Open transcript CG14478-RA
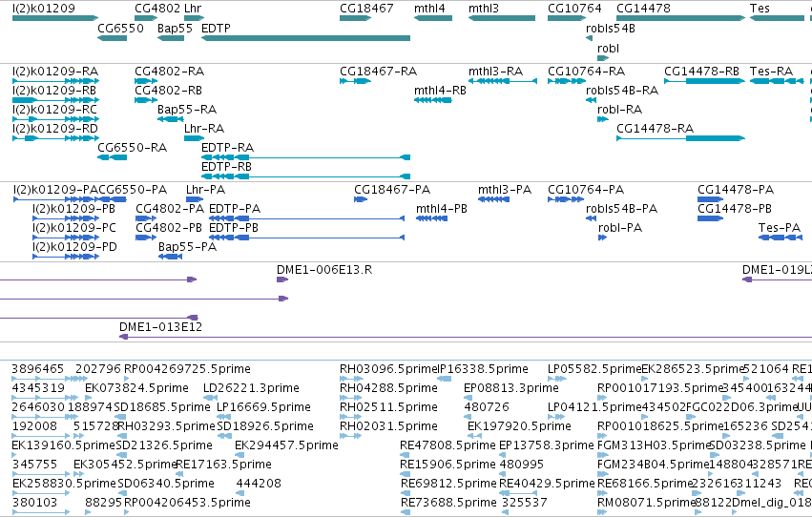 (656, 129)
